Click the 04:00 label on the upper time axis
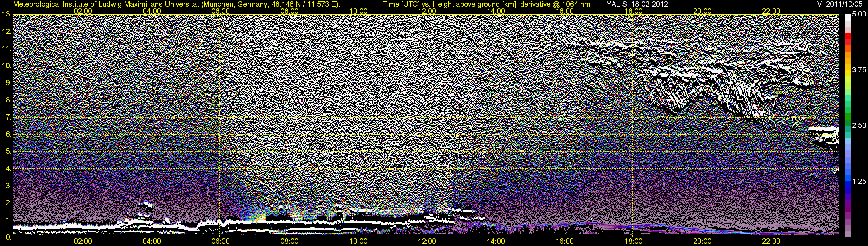The image size is (868, 246). click(x=152, y=12)
